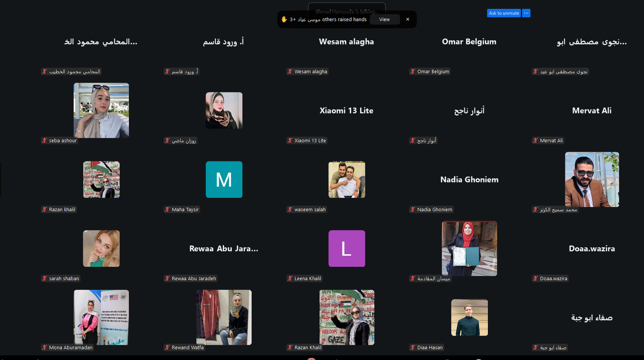
Task: Select Maha Taysir's teal M avatar
Action: click(224, 179)
